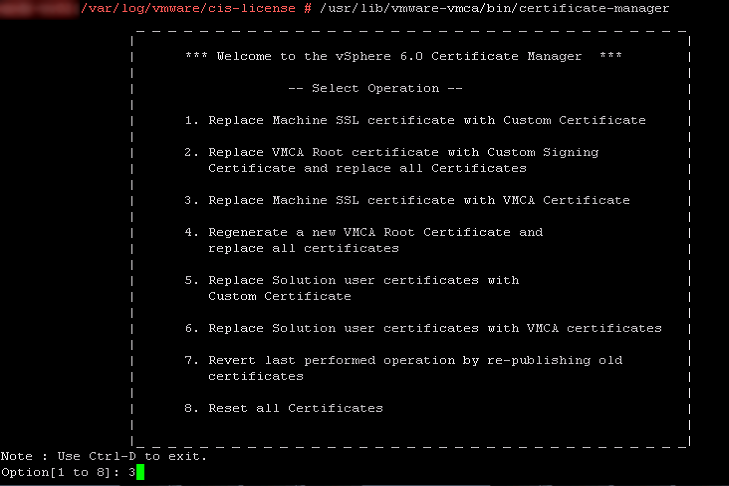Click option 3 'Replace Machine SSL certificate with VMCA Certificate'

[x=407, y=200]
